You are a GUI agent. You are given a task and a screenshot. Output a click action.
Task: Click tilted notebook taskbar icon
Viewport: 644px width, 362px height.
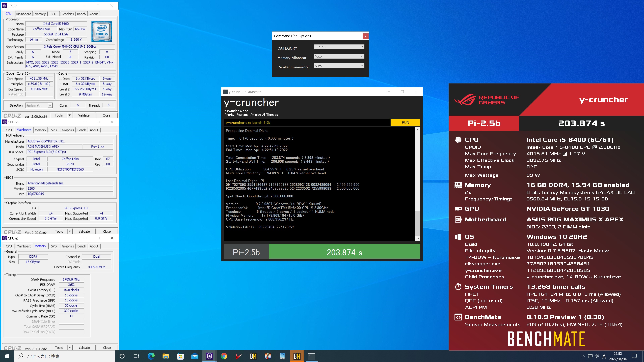268,356
